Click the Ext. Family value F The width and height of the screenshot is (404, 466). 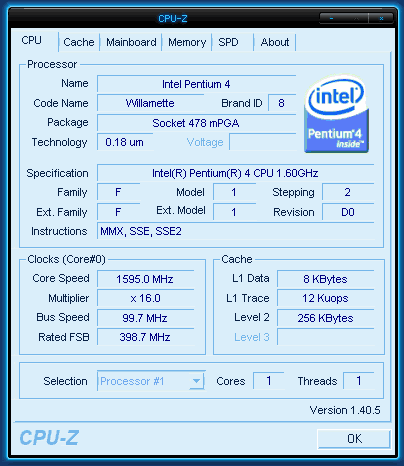point(118,212)
